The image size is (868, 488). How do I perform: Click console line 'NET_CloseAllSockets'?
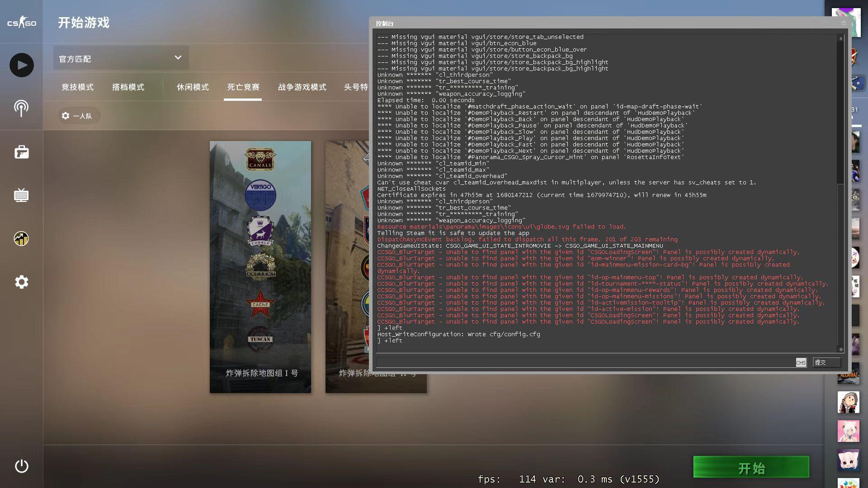411,189
